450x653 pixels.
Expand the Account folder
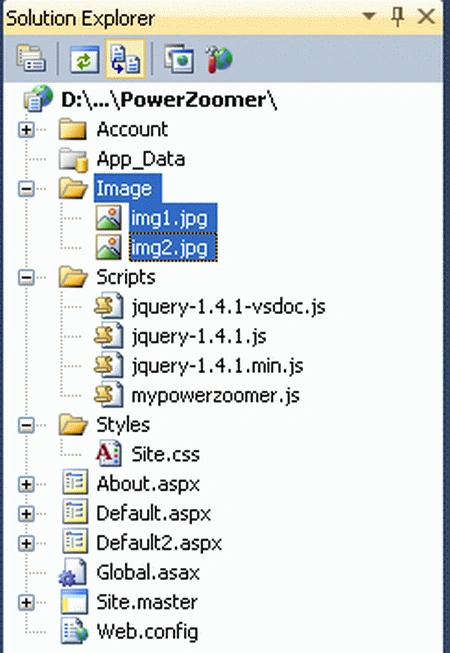click(26, 130)
